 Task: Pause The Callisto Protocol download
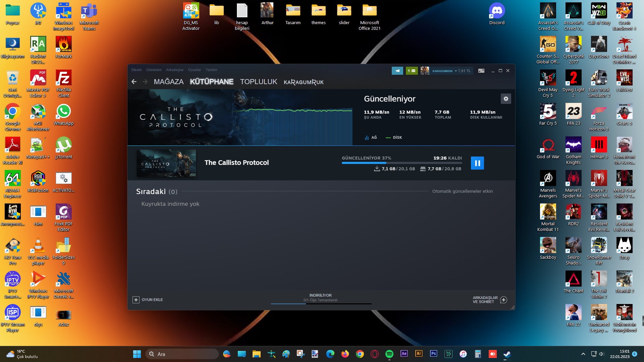point(477,163)
